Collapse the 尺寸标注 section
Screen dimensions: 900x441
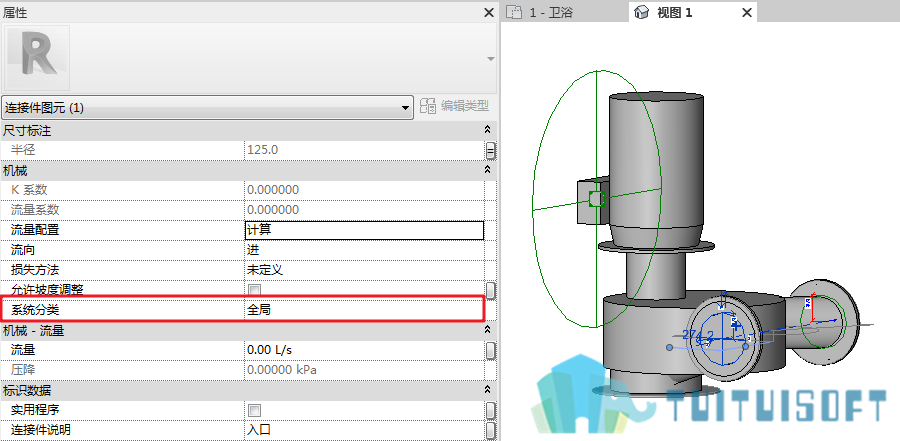coord(488,131)
